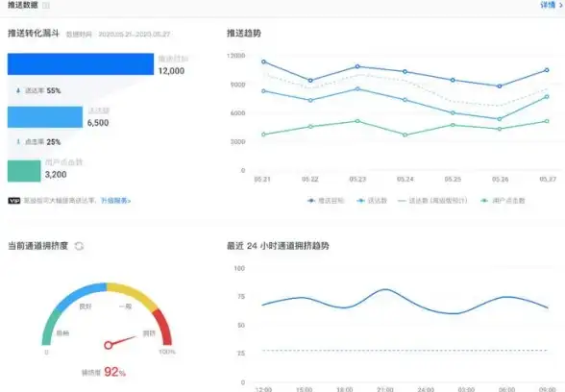Click the dark blue 12,000 funnel bar

click(81, 64)
